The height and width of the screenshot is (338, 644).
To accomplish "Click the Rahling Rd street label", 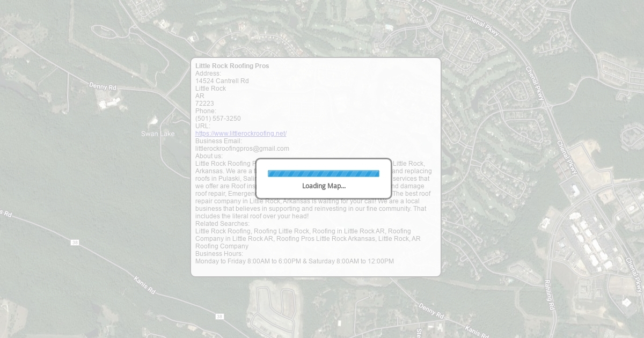I will [x=549, y=295].
